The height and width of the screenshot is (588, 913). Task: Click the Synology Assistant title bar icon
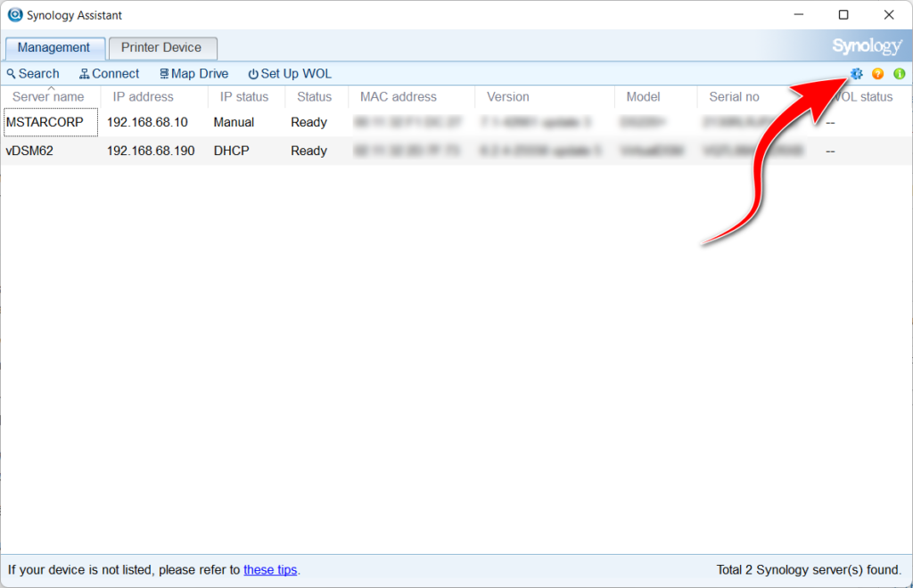[x=14, y=14]
